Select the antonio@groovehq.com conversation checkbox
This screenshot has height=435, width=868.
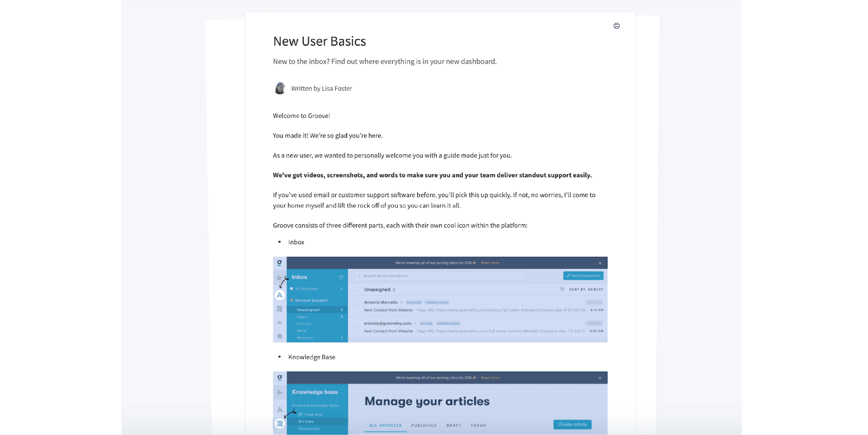pos(357,327)
